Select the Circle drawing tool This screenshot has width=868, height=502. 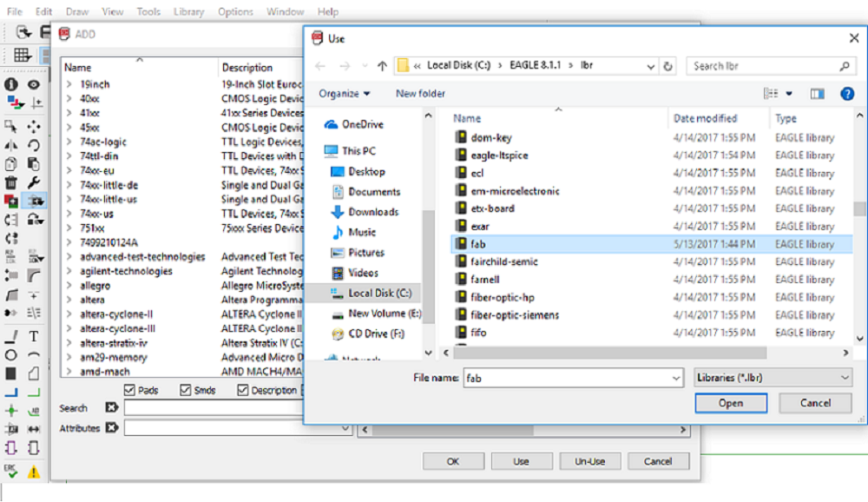pyautogui.click(x=11, y=355)
